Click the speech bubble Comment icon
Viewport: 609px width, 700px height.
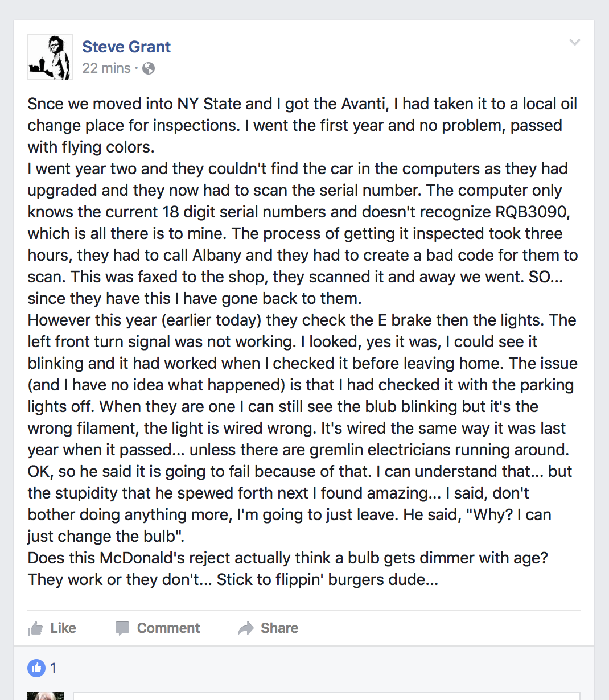[122, 628]
